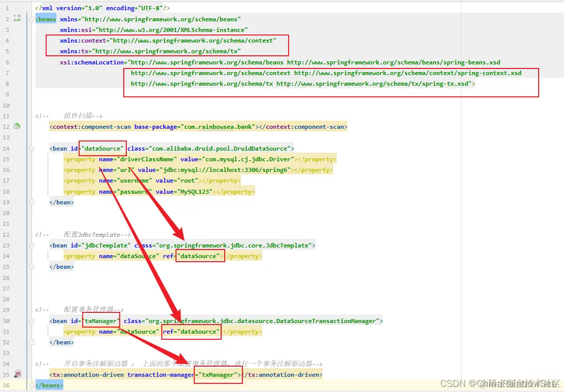The image size is (564, 392).
Task: Click the transaction-manager txManager value
Action: click(218, 375)
